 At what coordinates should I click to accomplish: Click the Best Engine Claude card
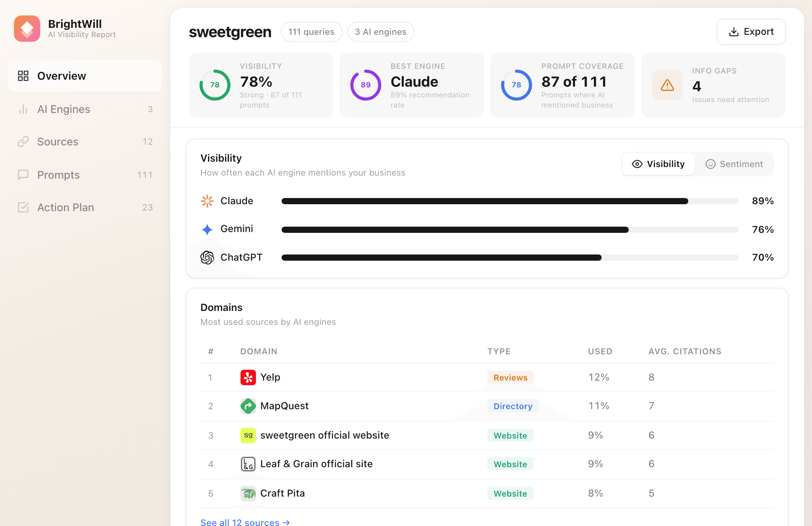click(x=412, y=85)
